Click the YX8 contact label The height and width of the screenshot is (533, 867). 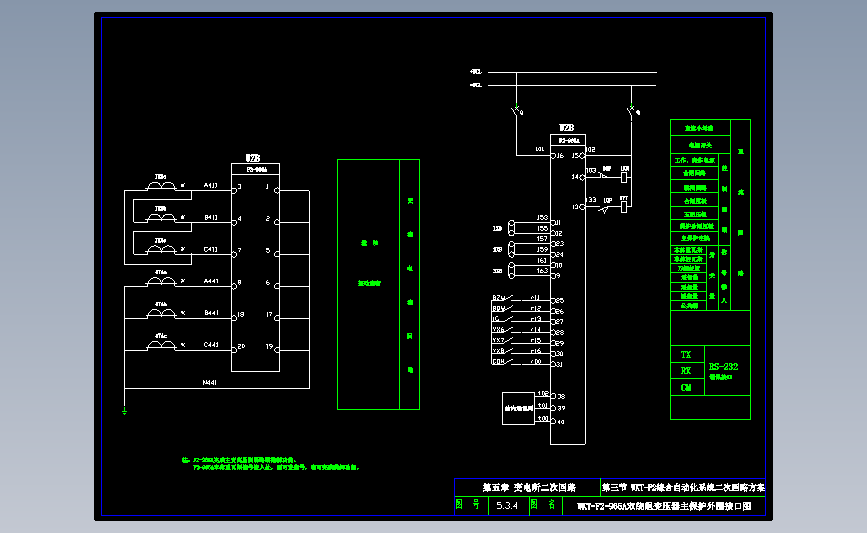point(498,351)
